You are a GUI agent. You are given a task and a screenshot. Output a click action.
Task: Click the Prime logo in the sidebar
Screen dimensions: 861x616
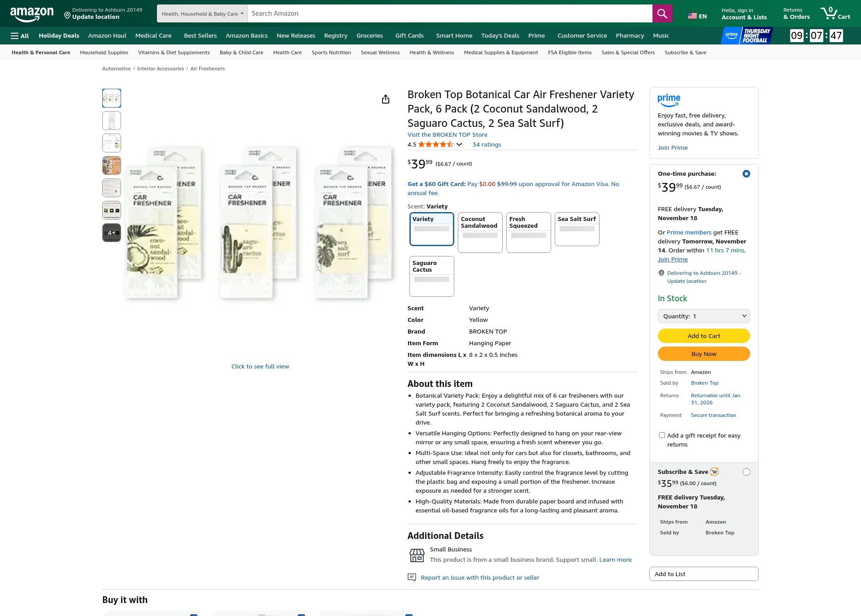[669, 100]
